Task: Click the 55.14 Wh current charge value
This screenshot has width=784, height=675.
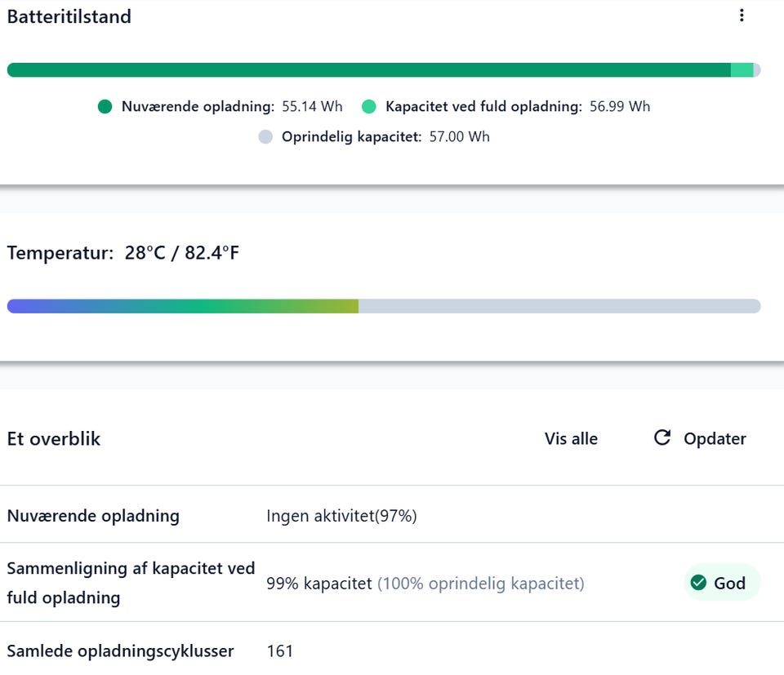Action: [x=312, y=107]
